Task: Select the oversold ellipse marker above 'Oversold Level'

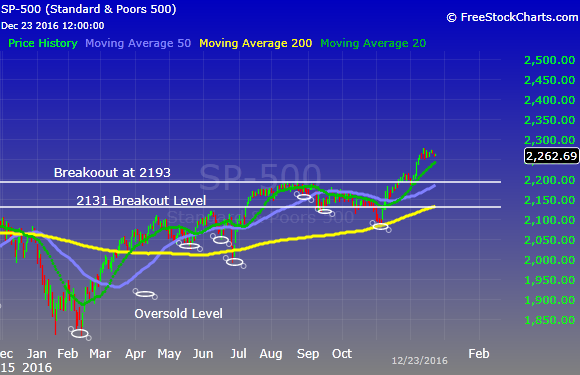Action: 145,294
